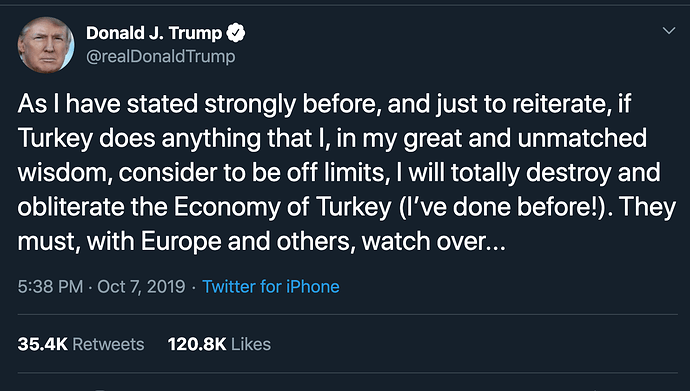Click the 5:38 PM timestamp
Viewport: 690px width, 391px height.
50,287
